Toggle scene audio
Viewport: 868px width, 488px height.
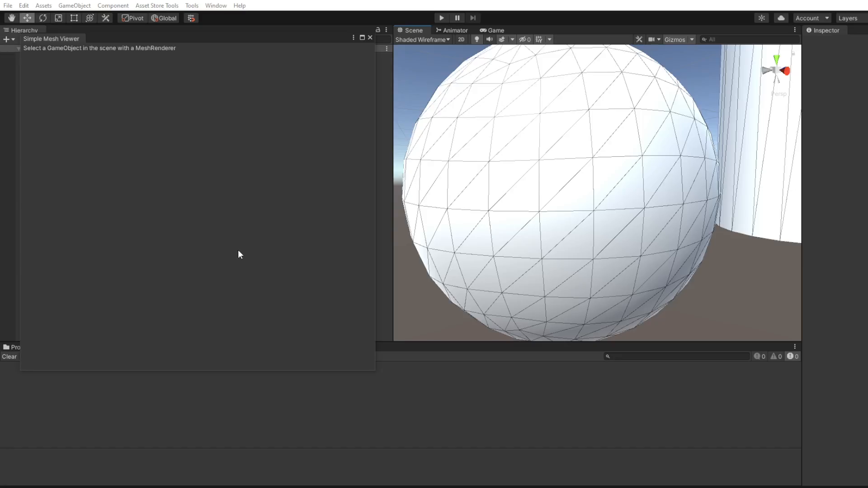tap(489, 40)
